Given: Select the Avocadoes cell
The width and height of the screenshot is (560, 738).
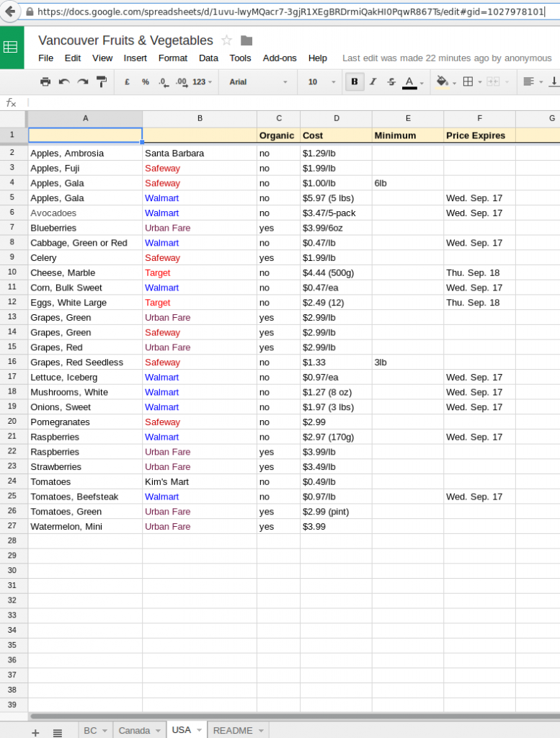Looking at the screenshot, I should click(85, 213).
